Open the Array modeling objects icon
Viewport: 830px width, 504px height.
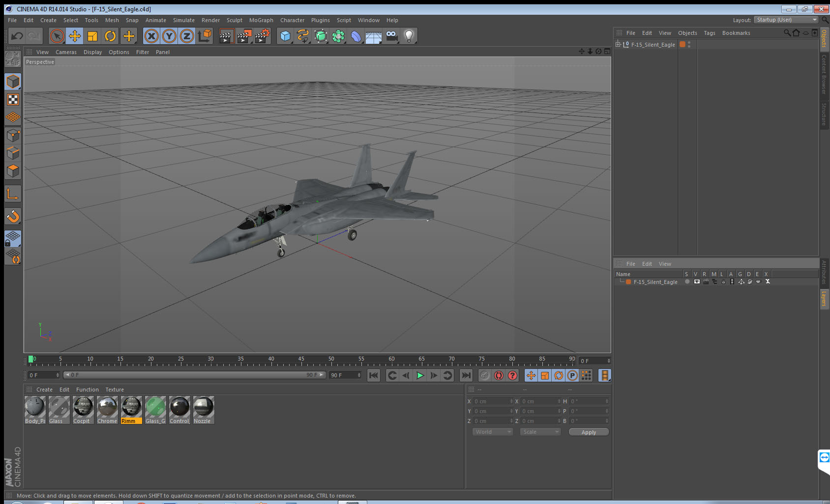pos(338,36)
